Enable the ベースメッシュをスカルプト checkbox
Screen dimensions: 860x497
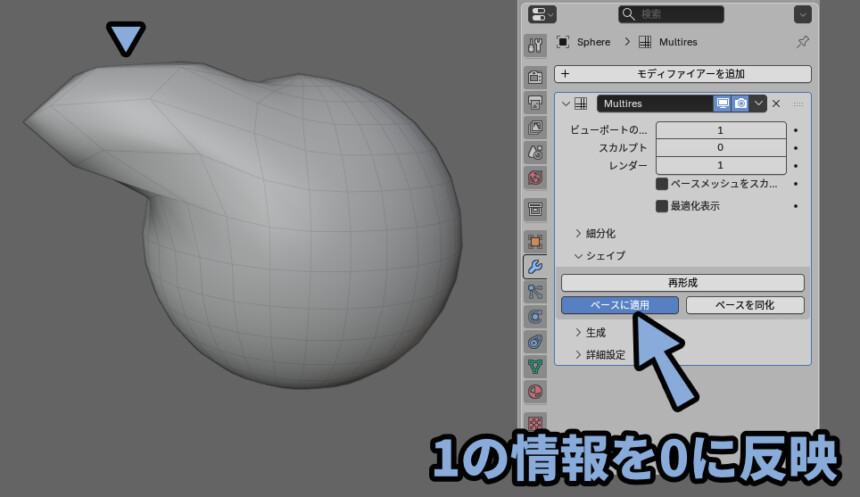[x=661, y=184]
